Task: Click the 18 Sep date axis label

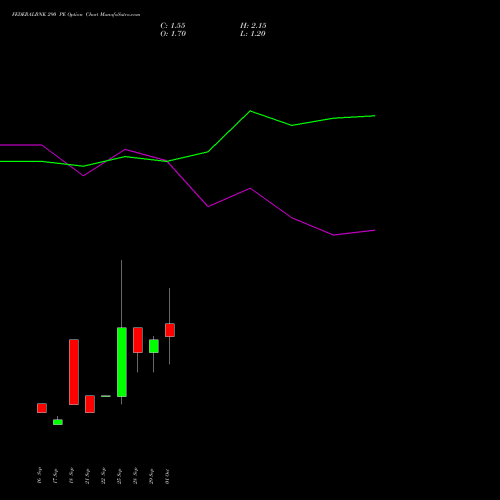Action: 71,476
